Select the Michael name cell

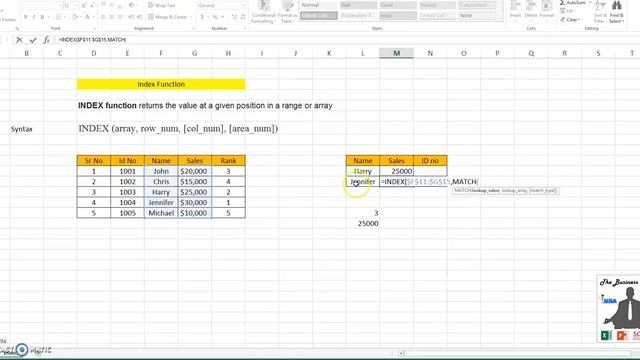pos(161,213)
